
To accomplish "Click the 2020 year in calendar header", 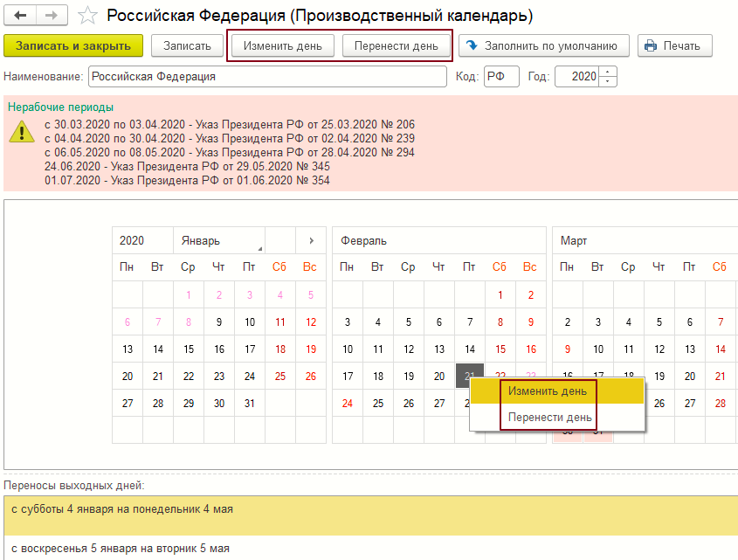I will pyautogui.click(x=132, y=240).
